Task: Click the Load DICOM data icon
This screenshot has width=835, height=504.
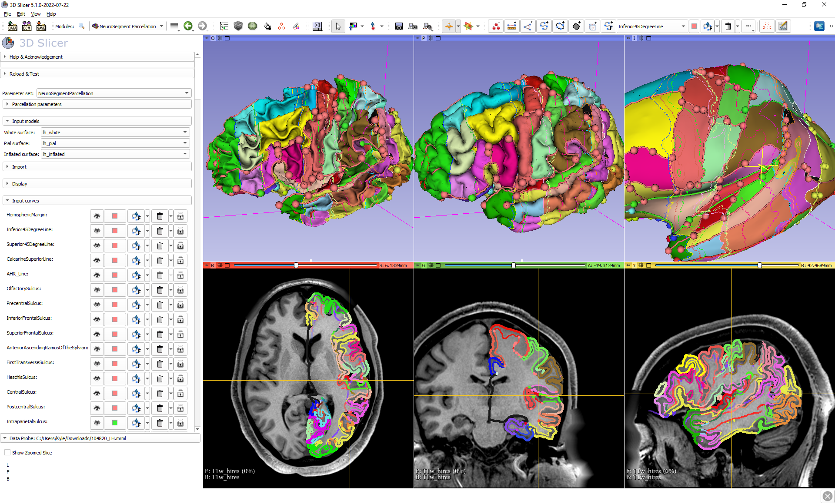Action: [x=27, y=26]
